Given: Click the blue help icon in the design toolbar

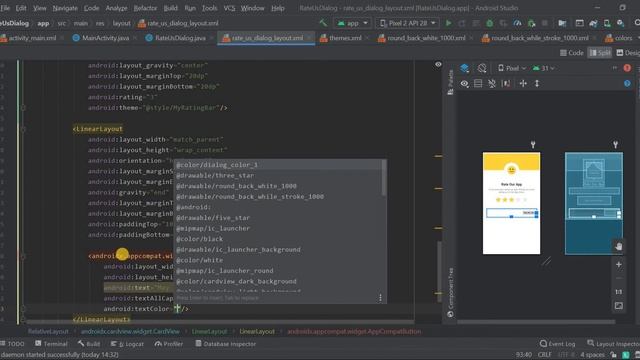Looking at the screenshot, I should point(627,83).
